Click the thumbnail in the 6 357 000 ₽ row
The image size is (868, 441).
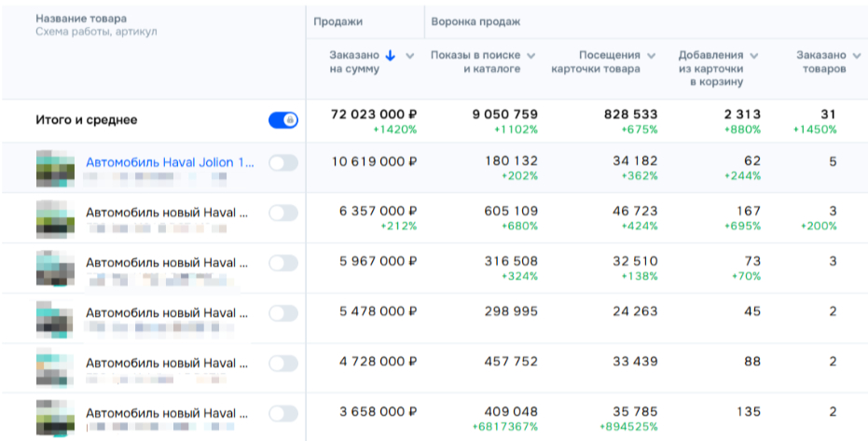tap(55, 217)
